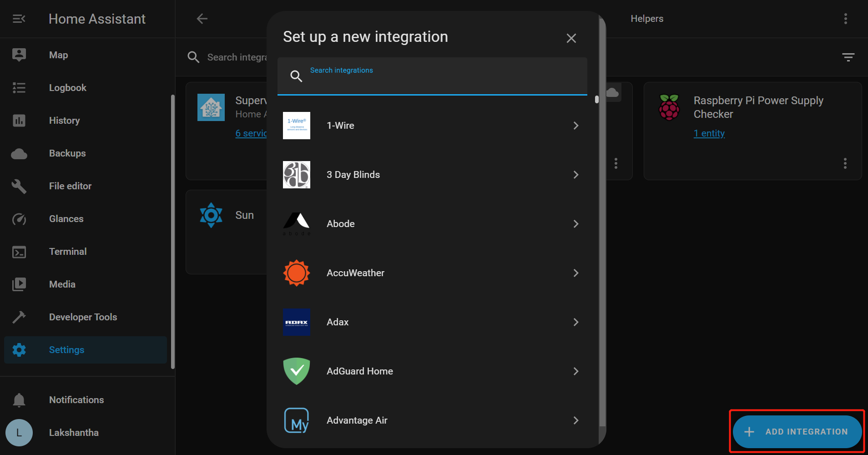This screenshot has height=455, width=868.
Task: Go back with the arrow icon
Action: pyautogui.click(x=202, y=19)
